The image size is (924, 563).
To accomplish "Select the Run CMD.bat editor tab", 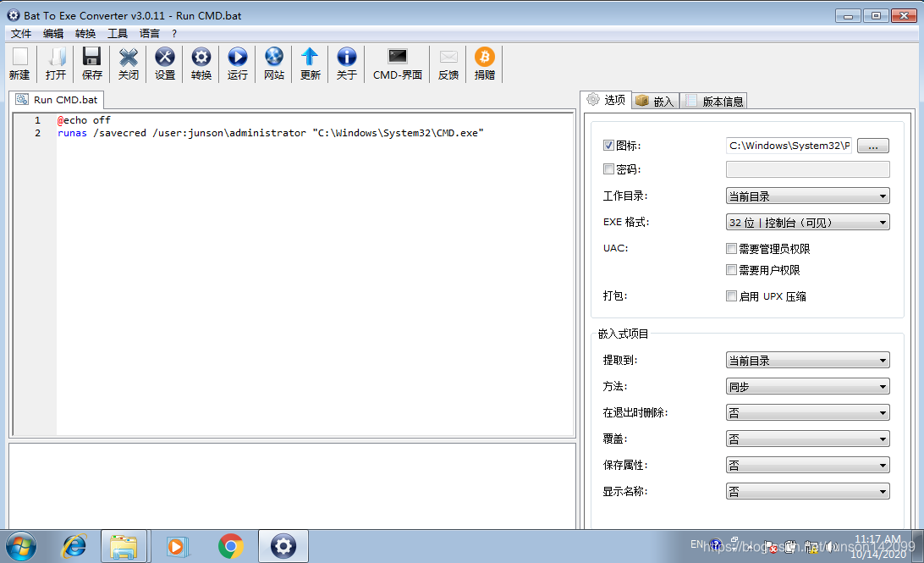I will click(x=57, y=100).
